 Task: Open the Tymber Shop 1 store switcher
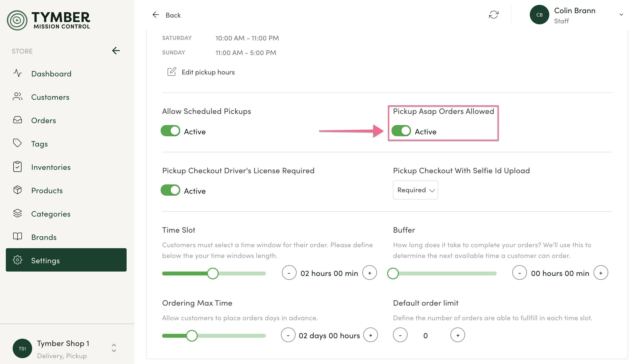114,348
